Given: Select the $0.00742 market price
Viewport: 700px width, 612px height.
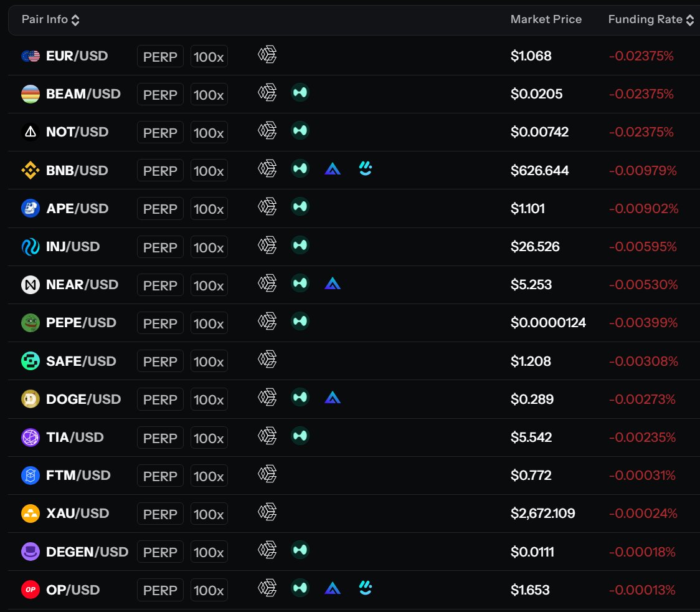Looking at the screenshot, I should 540,132.
